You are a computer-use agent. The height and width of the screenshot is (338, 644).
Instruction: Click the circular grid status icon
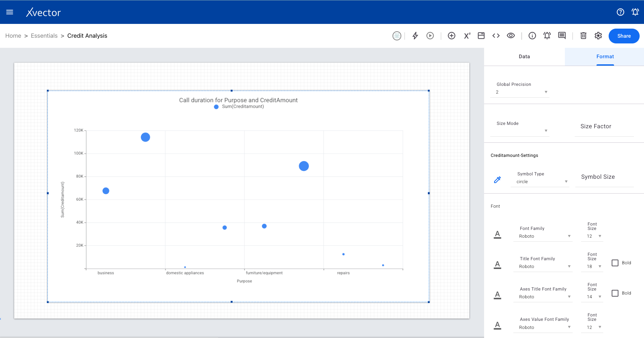point(397,36)
